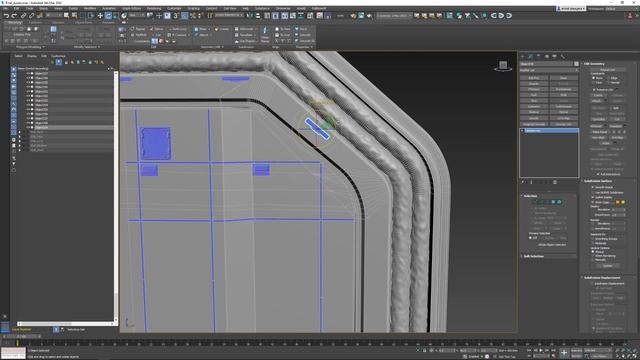Viewport: 640px width, 360px height.
Task: Click the ViewCube in the viewport
Action: [503, 65]
